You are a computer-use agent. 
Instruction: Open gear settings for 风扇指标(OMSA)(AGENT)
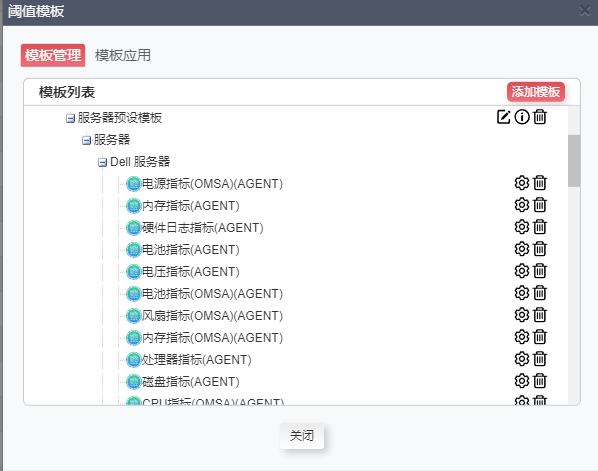pyautogui.click(x=522, y=315)
